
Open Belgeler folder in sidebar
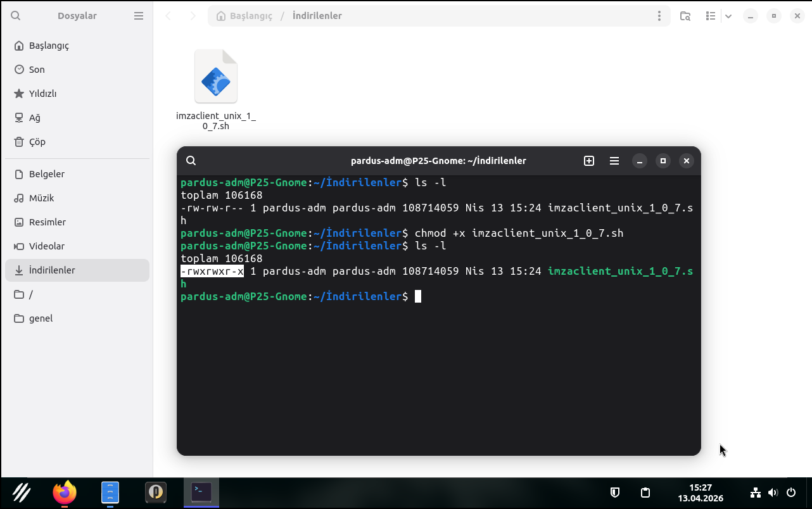pos(77,174)
